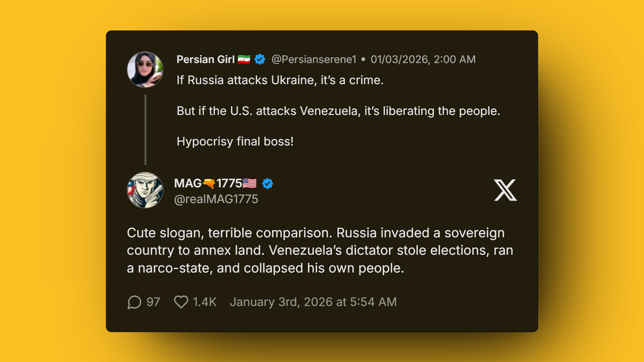Click the verified badge next to MAG1775

tap(268, 183)
